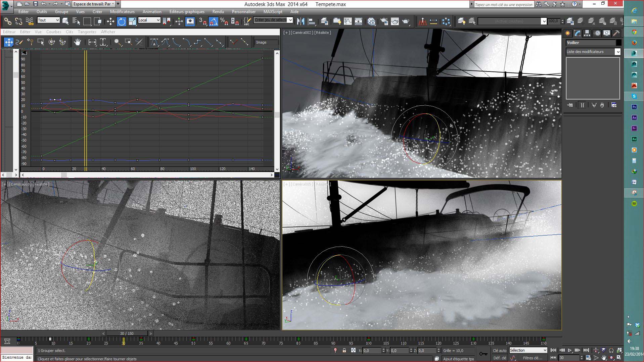Open the Tout selection filter dropdown
Screen dimensions: 644x362
(x=48, y=20)
